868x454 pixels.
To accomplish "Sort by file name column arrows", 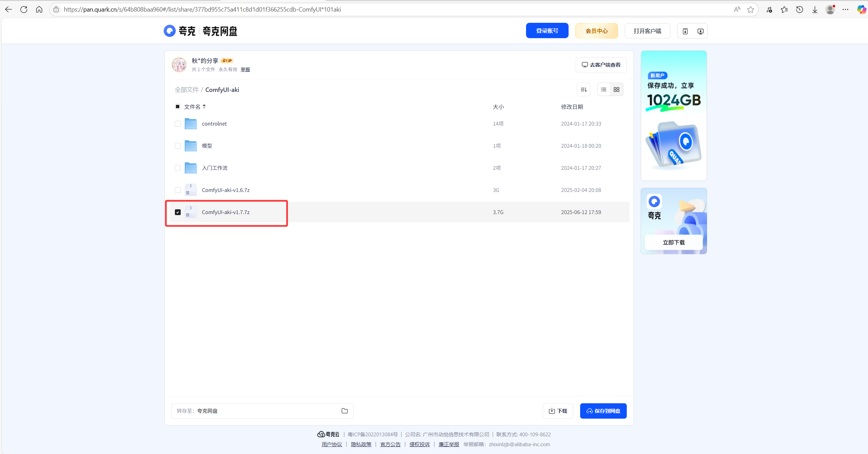I will tap(204, 107).
